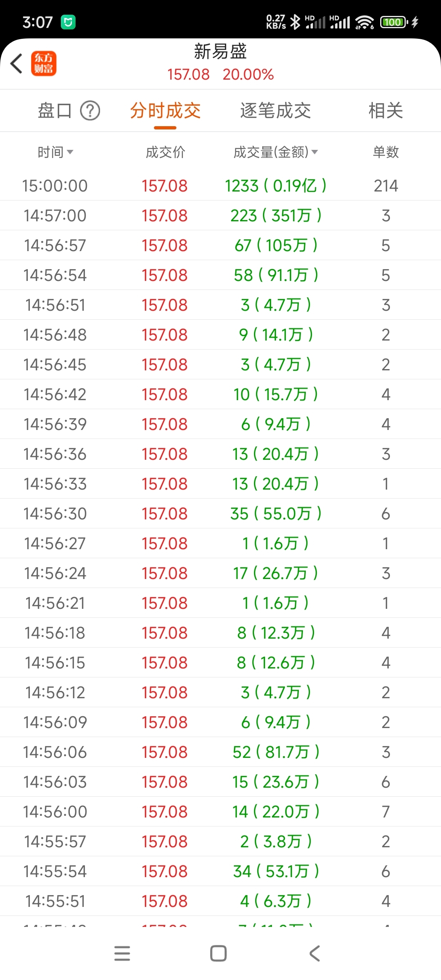Screen dimensions: 441x980
Task: Tap the back arrow in the header
Action: tap(17, 64)
